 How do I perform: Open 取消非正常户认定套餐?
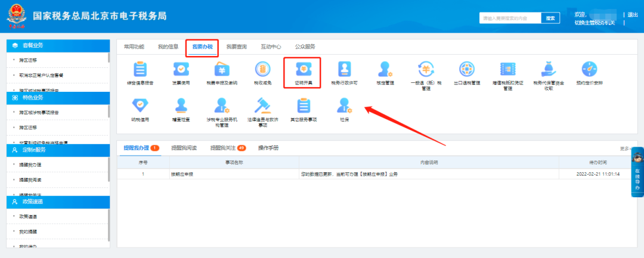coord(41,76)
